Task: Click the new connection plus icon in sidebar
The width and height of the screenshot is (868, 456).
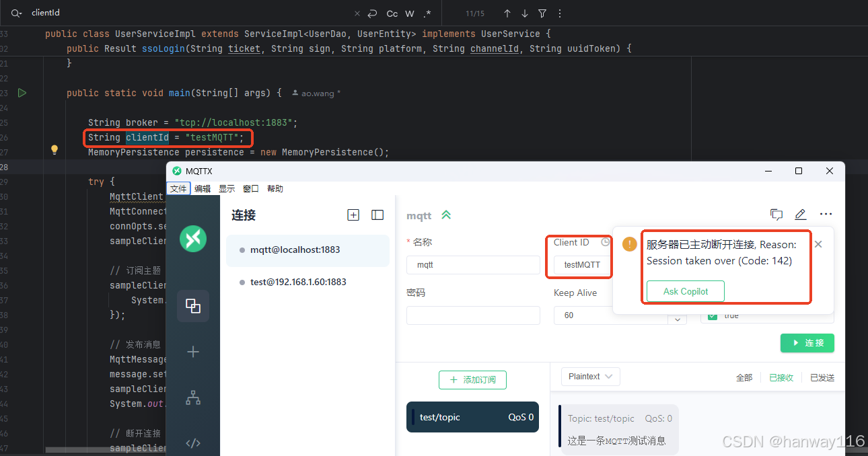Action: click(193, 351)
